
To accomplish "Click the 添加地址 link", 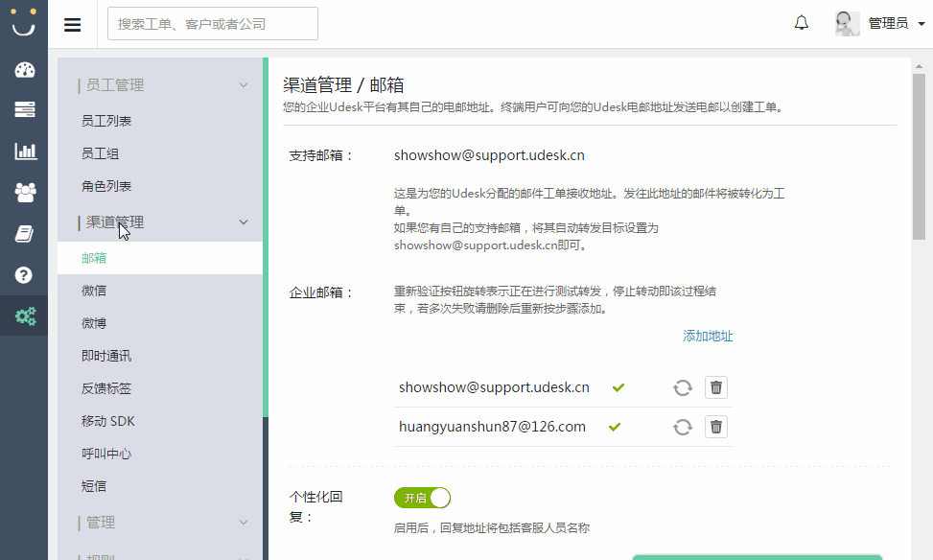I will (708, 336).
